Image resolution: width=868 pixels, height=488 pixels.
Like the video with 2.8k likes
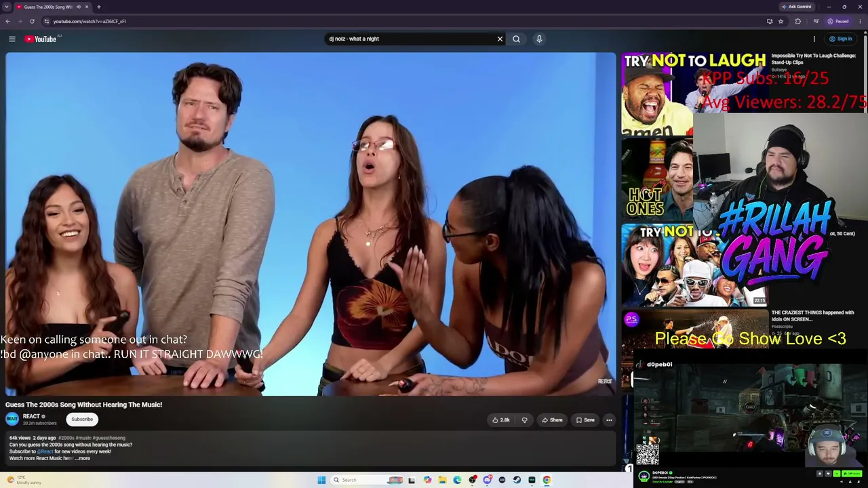501,420
